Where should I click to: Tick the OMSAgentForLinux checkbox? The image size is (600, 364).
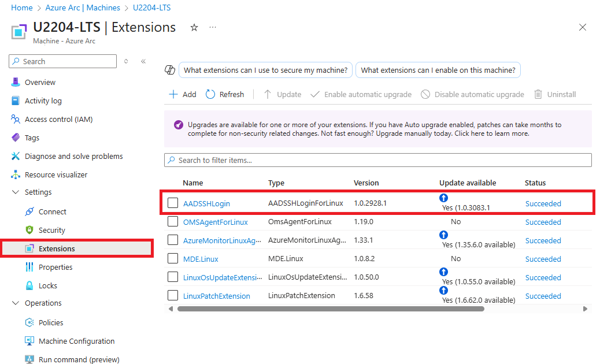(173, 221)
